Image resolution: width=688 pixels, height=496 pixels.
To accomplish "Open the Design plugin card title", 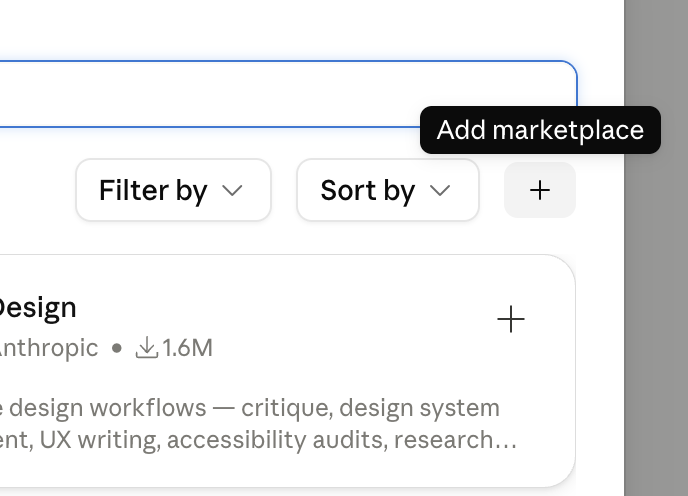I will [x=38, y=308].
